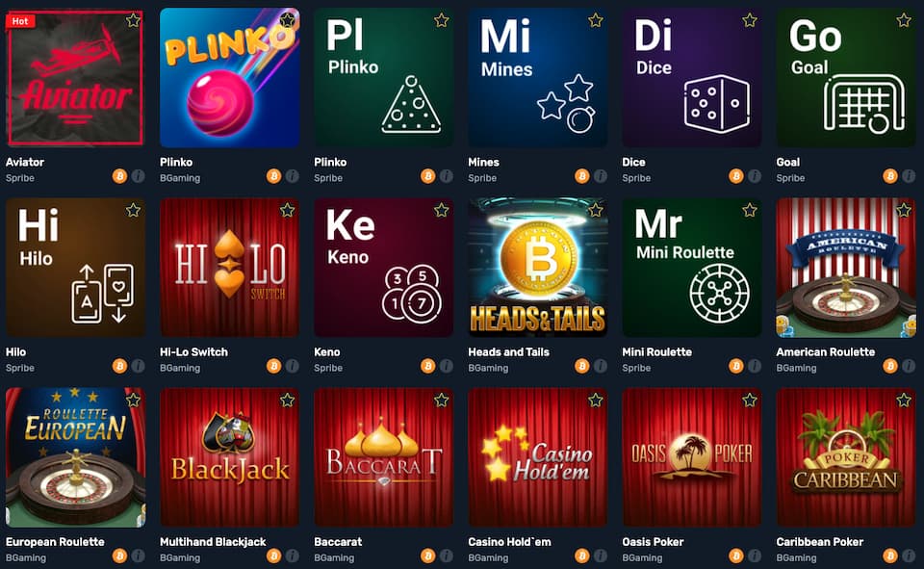
Task: Click the Casino Hold`em title link
Action: pos(509,541)
